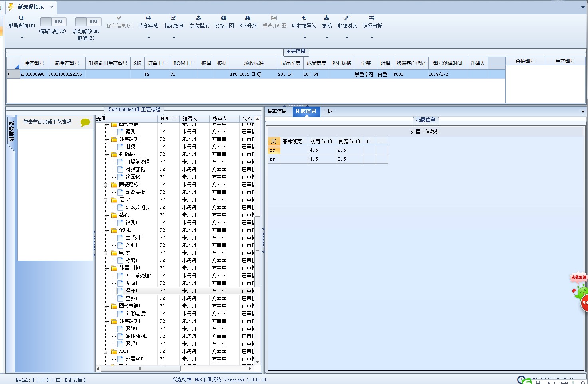This screenshot has width=588, height=384.
Task: Click the 选择母板 shuffle icon
Action: 372,18
